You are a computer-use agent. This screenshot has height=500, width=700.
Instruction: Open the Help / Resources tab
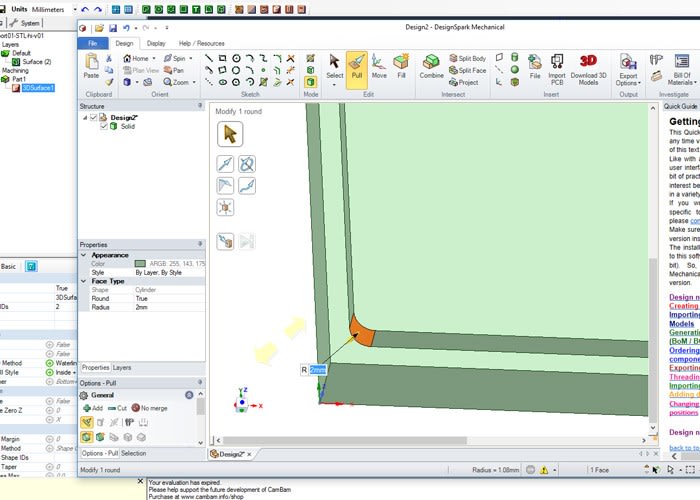(x=201, y=43)
